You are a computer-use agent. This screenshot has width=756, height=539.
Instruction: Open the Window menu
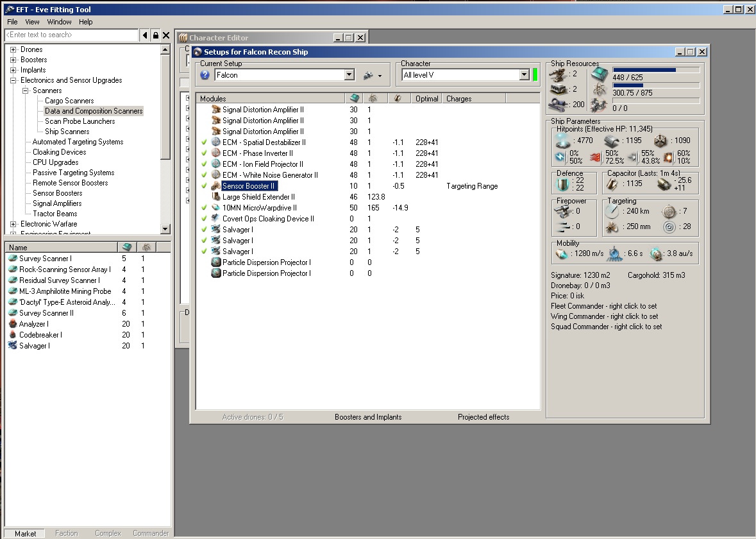(59, 22)
